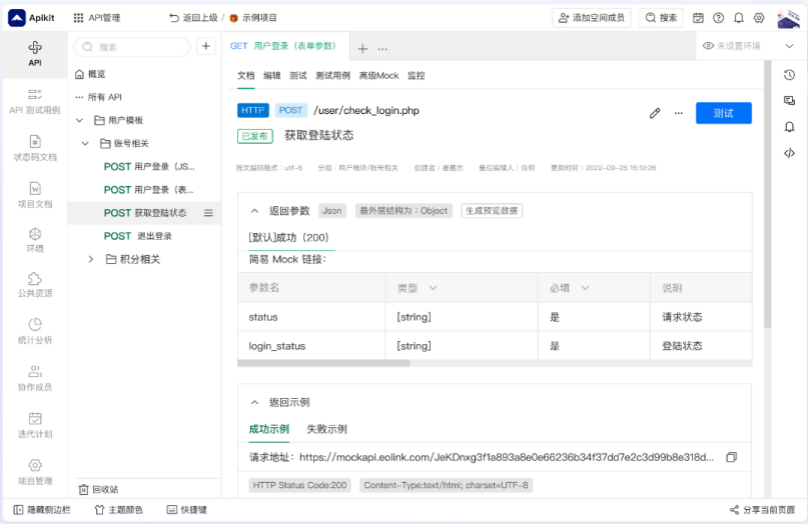Open code generation icon in right panel
Viewport: 810px width, 526px height.
click(789, 153)
